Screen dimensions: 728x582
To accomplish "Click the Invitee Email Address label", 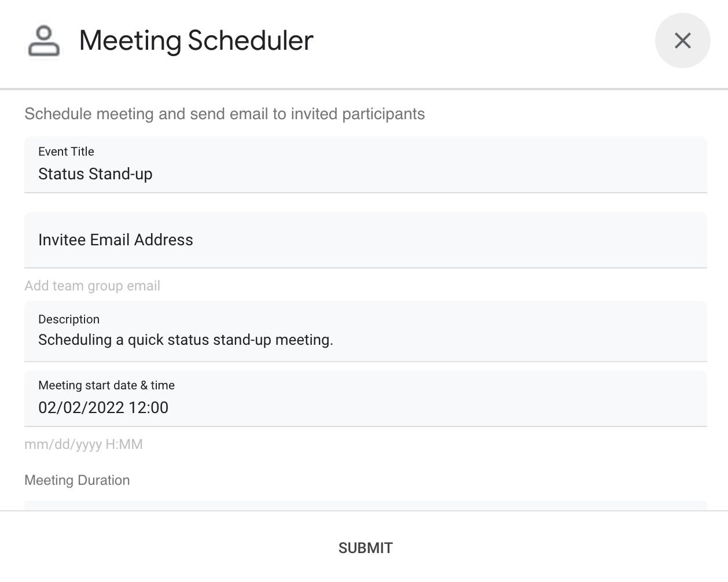I will click(116, 240).
